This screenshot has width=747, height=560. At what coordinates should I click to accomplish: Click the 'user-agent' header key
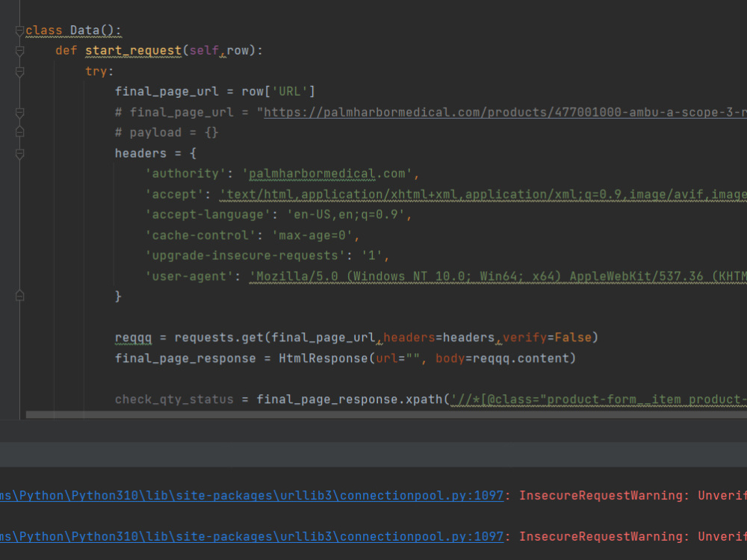pyautogui.click(x=189, y=276)
